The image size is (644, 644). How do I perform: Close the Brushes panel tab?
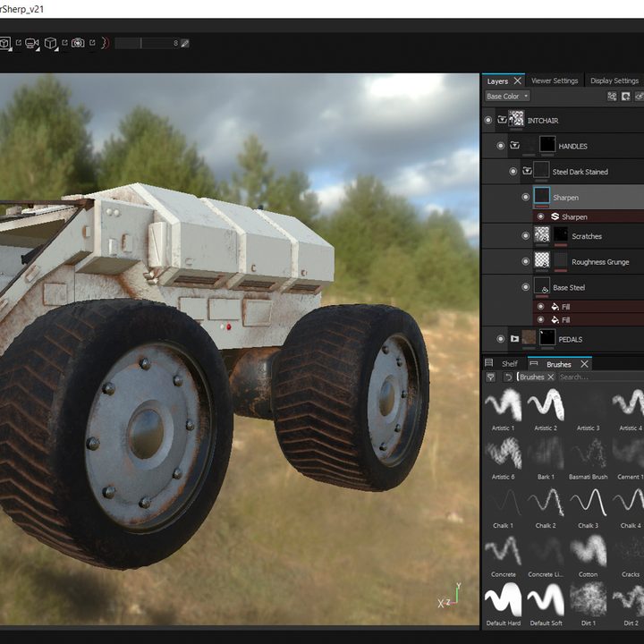tap(584, 364)
